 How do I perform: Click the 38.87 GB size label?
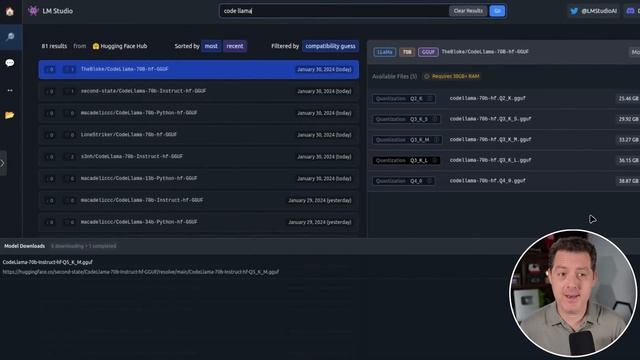click(x=628, y=181)
